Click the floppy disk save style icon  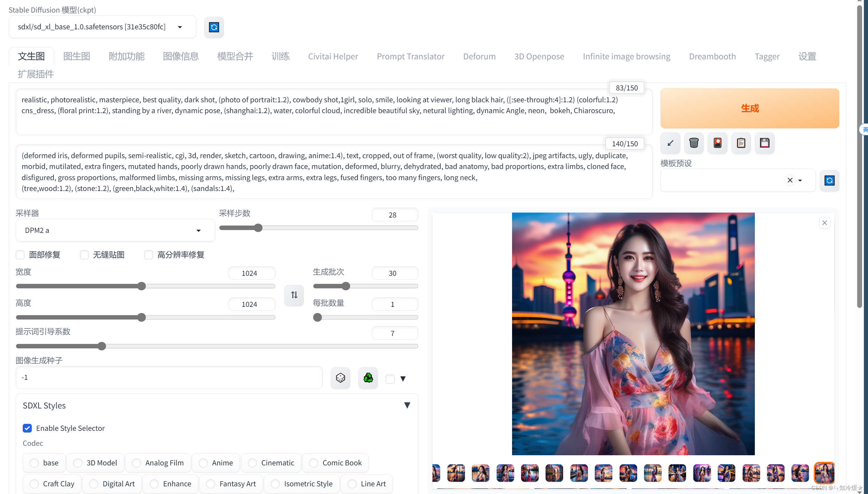(765, 143)
